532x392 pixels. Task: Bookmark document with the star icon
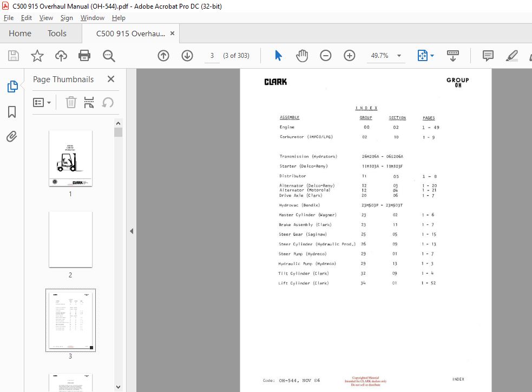coord(37,56)
